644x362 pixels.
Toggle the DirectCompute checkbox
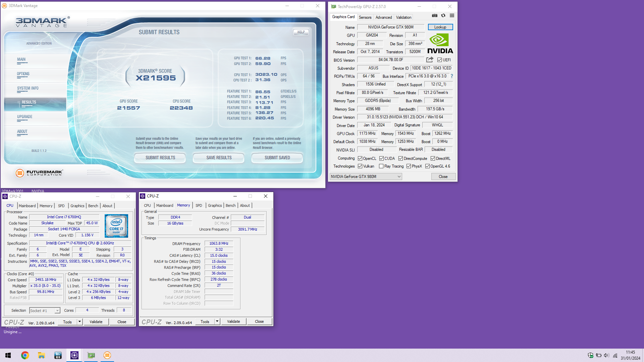click(400, 159)
